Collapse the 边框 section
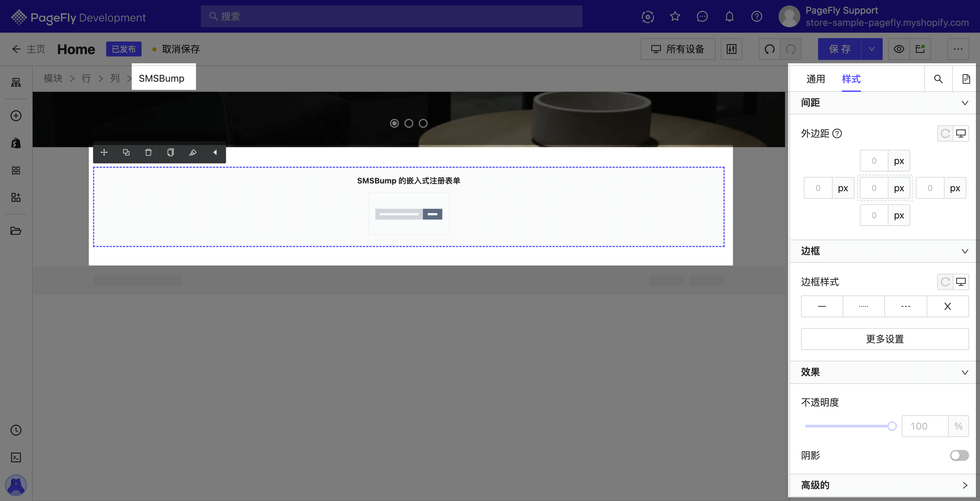980x501 pixels. [x=964, y=252]
